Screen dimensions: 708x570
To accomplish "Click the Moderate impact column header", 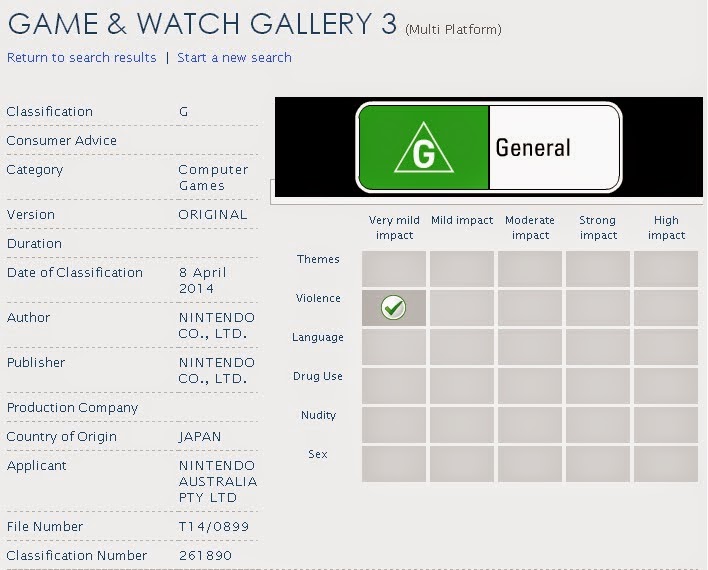I will tap(530, 228).
